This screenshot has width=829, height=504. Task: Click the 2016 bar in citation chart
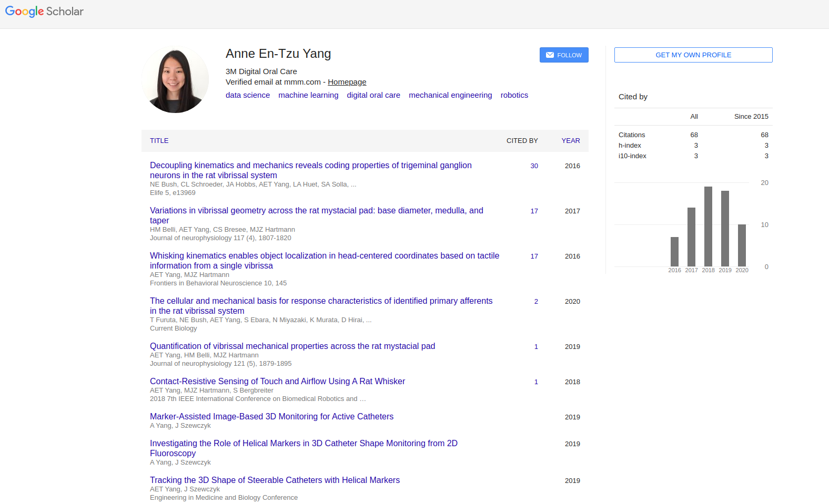pos(674,252)
